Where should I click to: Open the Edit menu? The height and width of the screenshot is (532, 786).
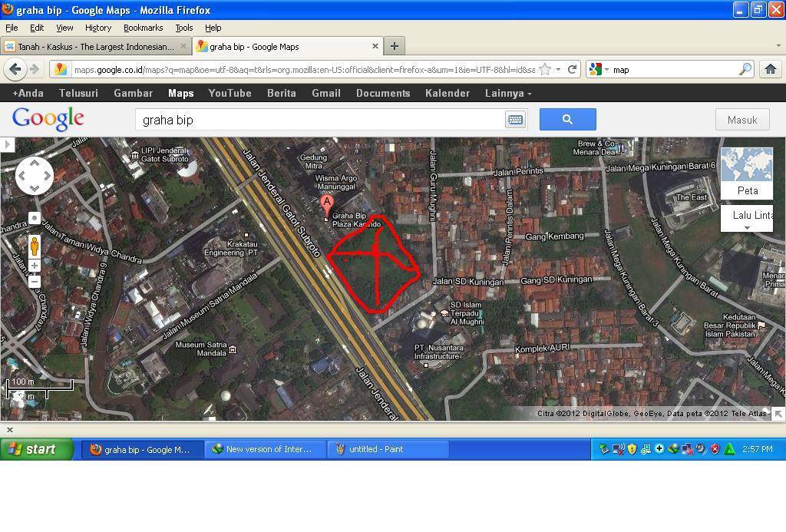pyautogui.click(x=37, y=28)
